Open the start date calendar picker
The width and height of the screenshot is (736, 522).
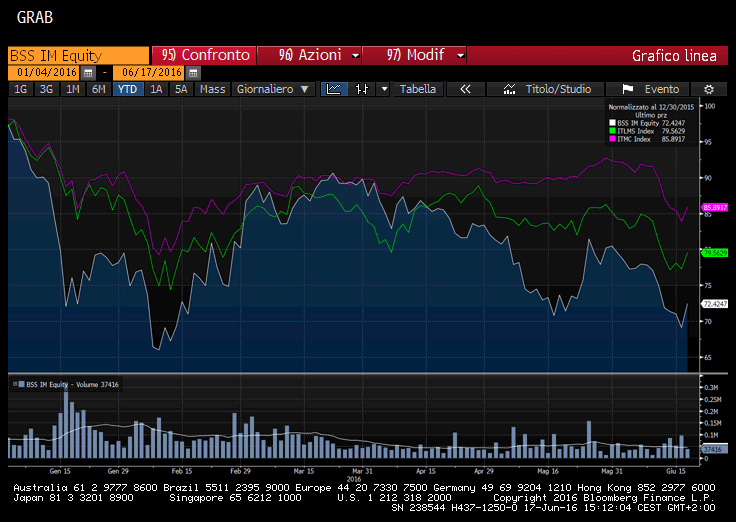click(x=88, y=73)
